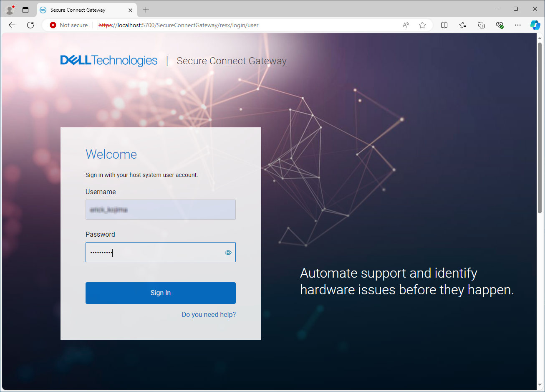Reload the page with the refresh icon
The height and width of the screenshot is (392, 545).
[x=30, y=25]
